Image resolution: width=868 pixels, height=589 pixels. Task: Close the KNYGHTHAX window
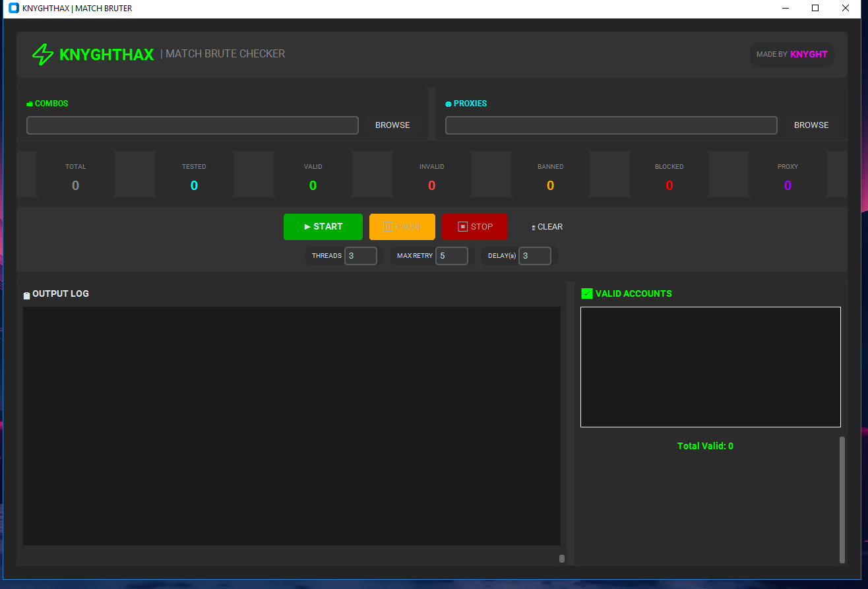click(x=846, y=9)
